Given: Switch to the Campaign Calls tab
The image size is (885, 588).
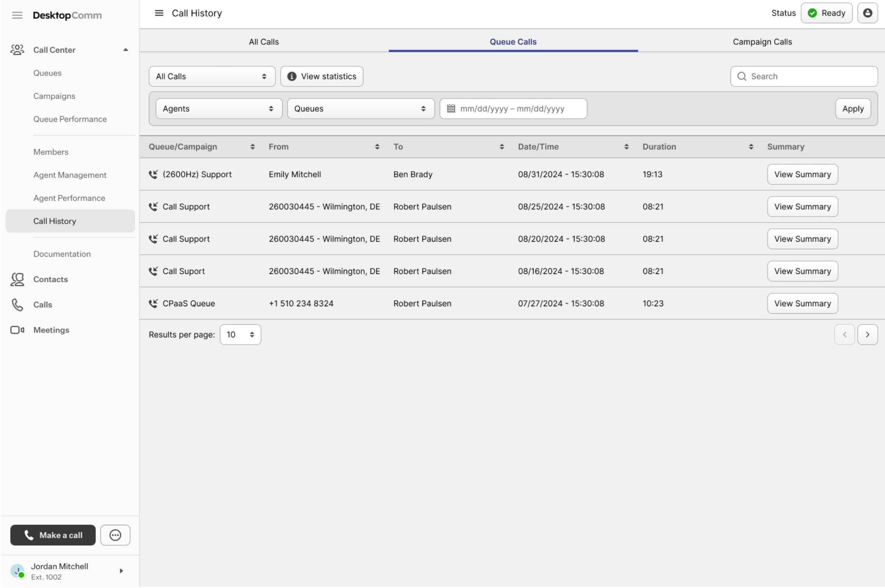Looking at the screenshot, I should [x=762, y=42].
